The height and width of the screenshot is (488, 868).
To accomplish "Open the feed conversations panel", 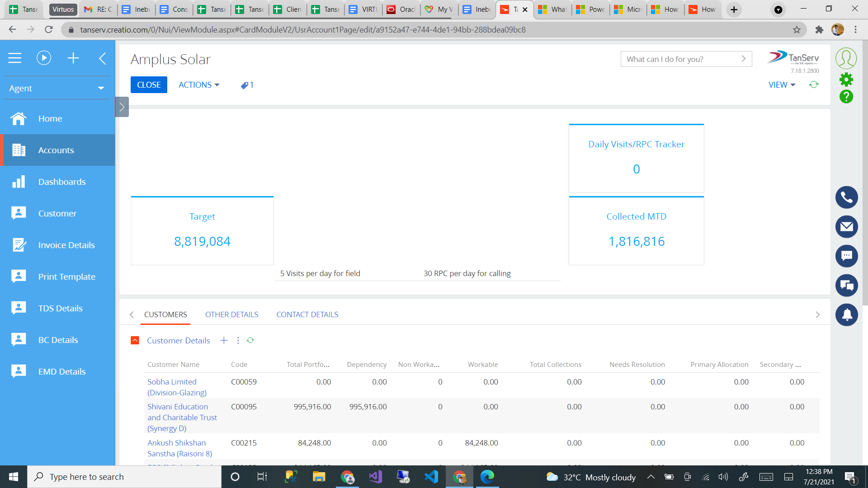I will coord(847,286).
